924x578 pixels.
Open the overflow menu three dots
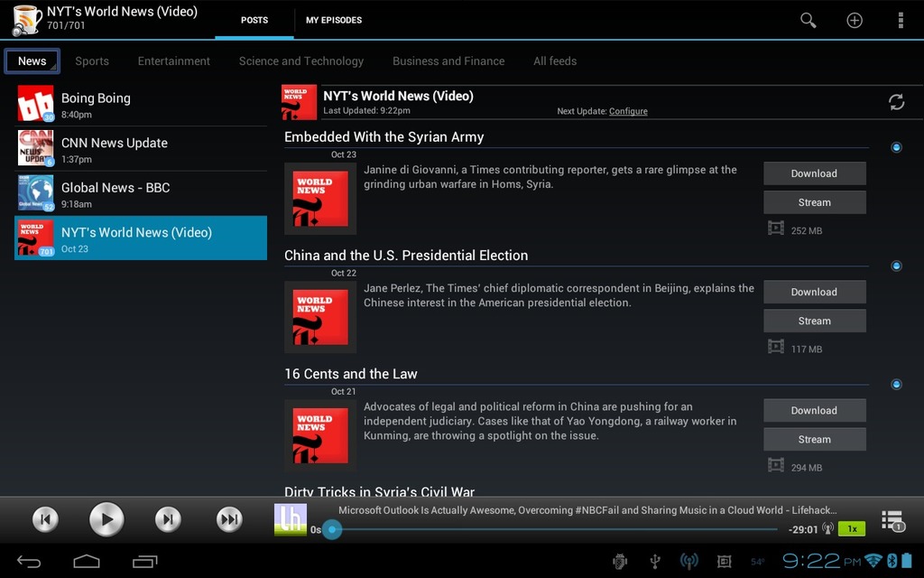901,20
